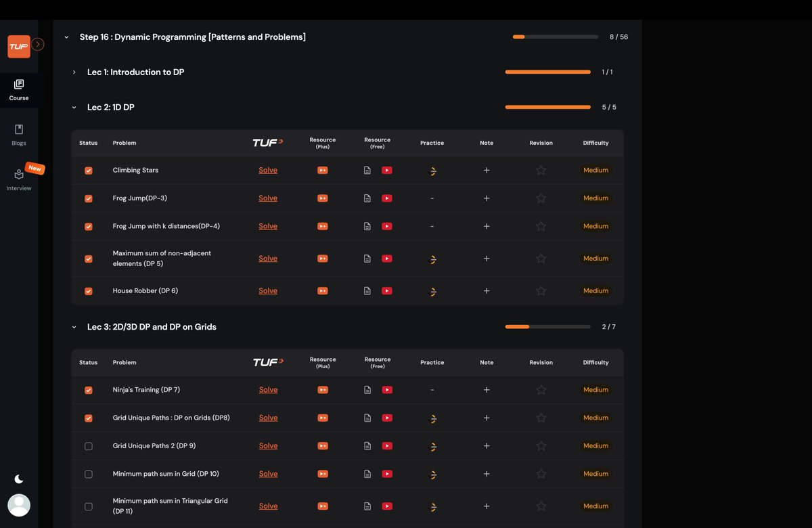Add a note for Climbing Stars

point(487,171)
